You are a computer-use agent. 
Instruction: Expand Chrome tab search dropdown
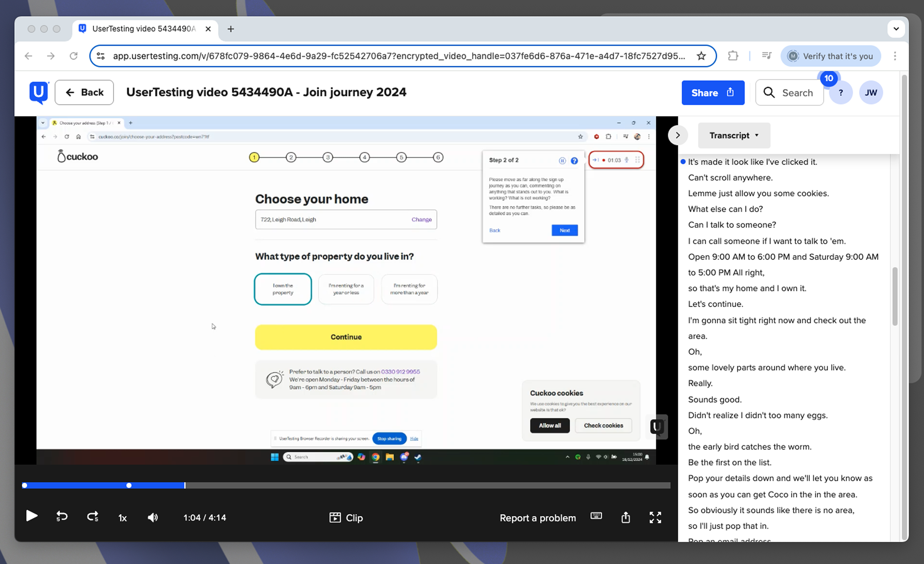[x=896, y=29]
